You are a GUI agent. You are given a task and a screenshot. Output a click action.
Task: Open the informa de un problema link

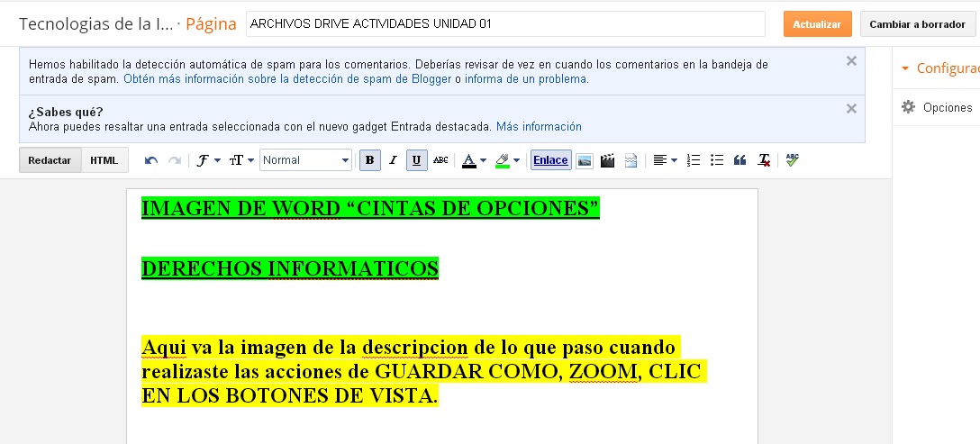[x=526, y=79]
